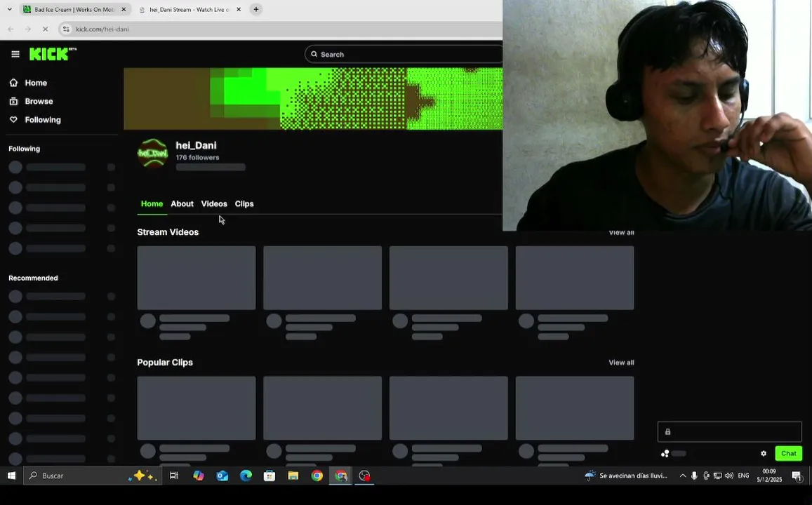Image resolution: width=812 pixels, height=505 pixels.
Task: Open second Chrome profile window on taskbar
Action: tap(341, 476)
